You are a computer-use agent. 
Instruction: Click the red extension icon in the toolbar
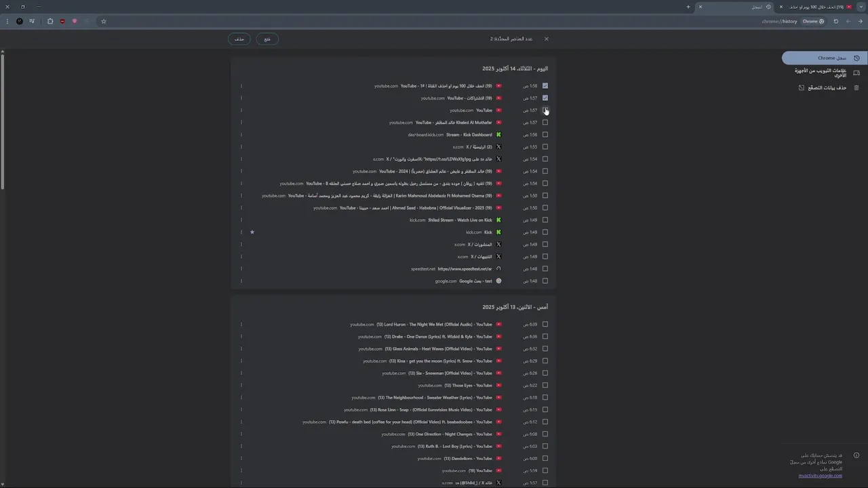click(x=62, y=21)
